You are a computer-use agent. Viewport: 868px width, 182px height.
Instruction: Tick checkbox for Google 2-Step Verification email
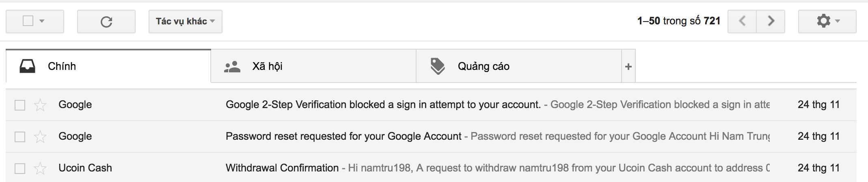20,105
